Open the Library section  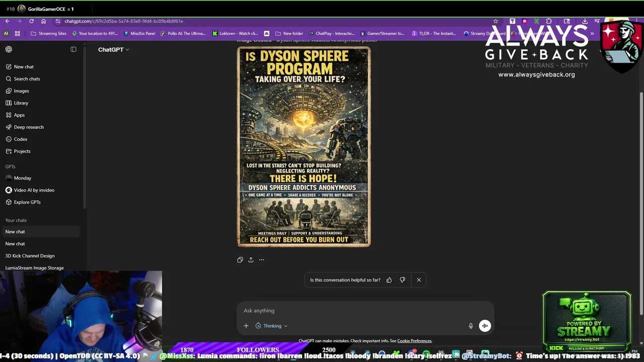[17, 103]
